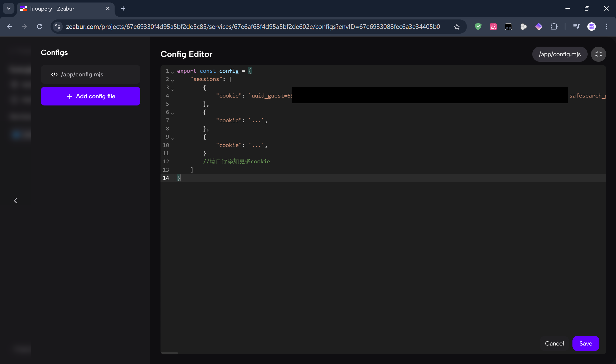This screenshot has height=364, width=616.
Task: Collapse the sidebar with the left chevron
Action: pos(15,201)
